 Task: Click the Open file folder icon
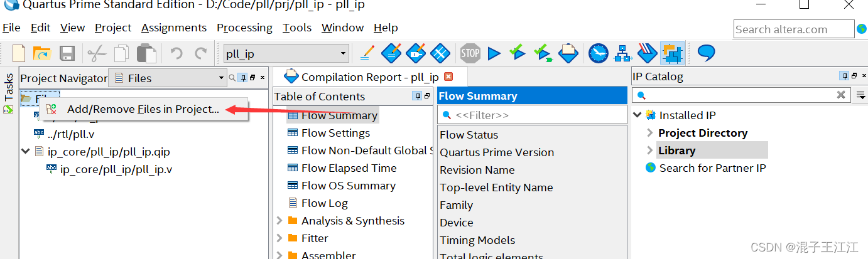pyautogui.click(x=41, y=53)
